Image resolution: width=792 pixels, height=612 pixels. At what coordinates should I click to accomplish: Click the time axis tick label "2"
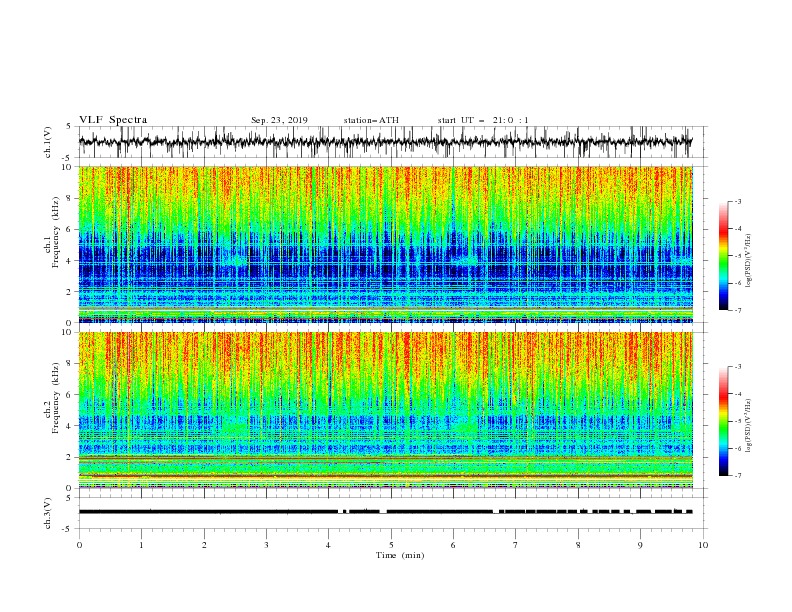(204, 545)
